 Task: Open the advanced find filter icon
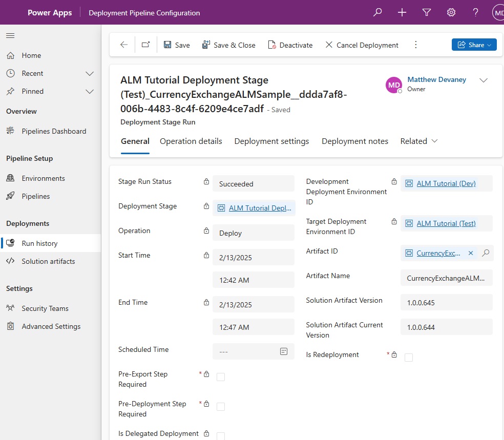[427, 12]
